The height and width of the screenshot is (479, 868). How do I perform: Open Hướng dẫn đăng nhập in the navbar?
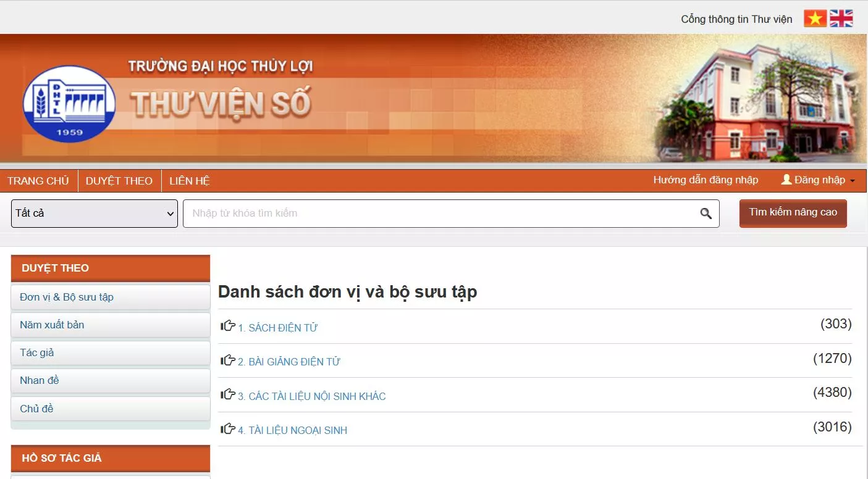[706, 180]
